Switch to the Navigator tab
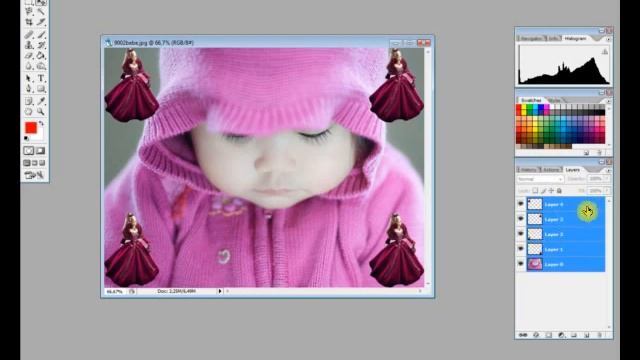 pyautogui.click(x=531, y=38)
